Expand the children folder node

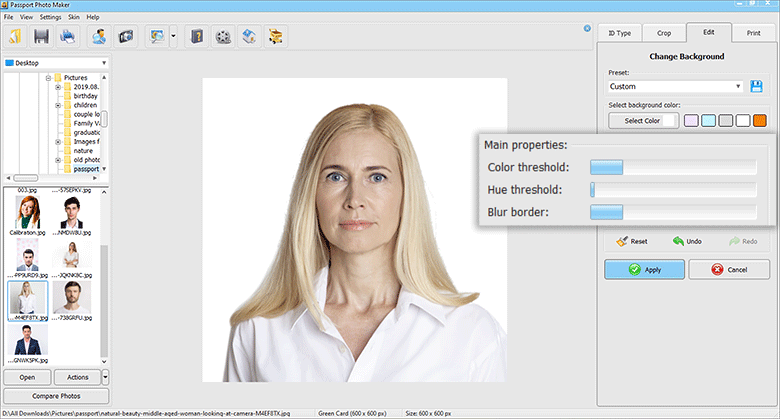click(58, 105)
